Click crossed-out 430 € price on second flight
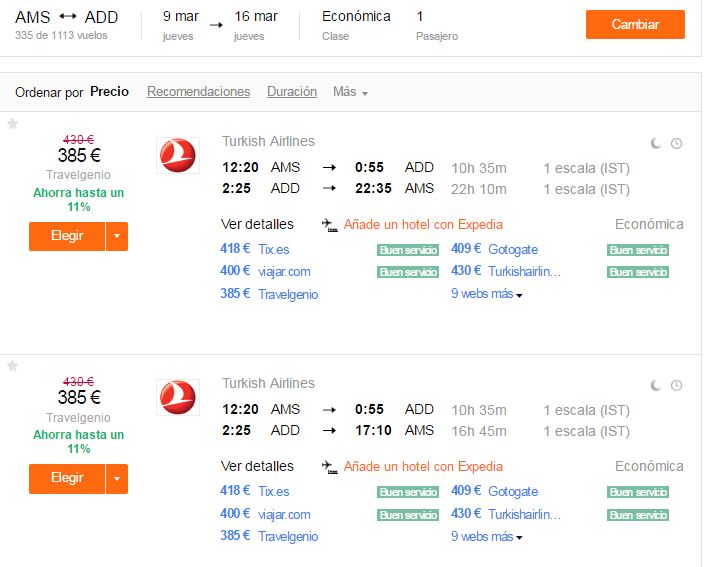This screenshot has height=567, width=707. [x=78, y=382]
